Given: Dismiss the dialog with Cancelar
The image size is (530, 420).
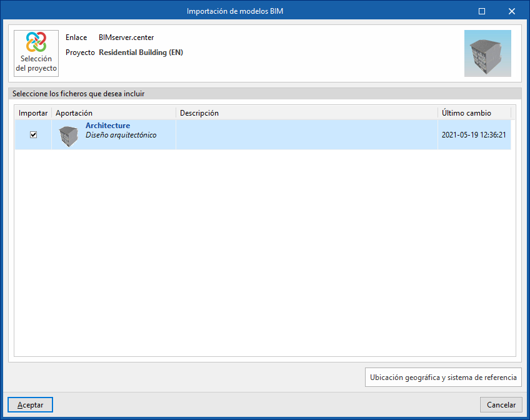Looking at the screenshot, I should click(x=501, y=405).
